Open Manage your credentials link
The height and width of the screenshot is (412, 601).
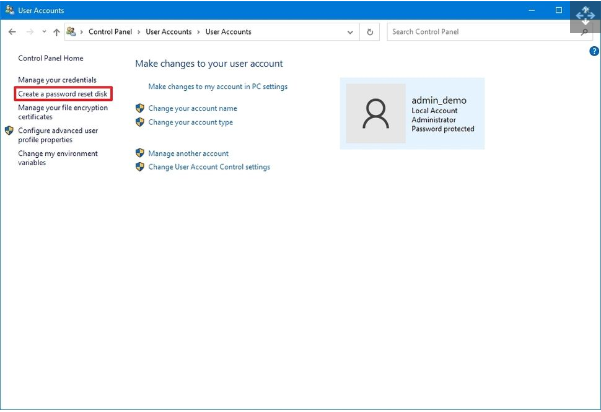click(57, 79)
